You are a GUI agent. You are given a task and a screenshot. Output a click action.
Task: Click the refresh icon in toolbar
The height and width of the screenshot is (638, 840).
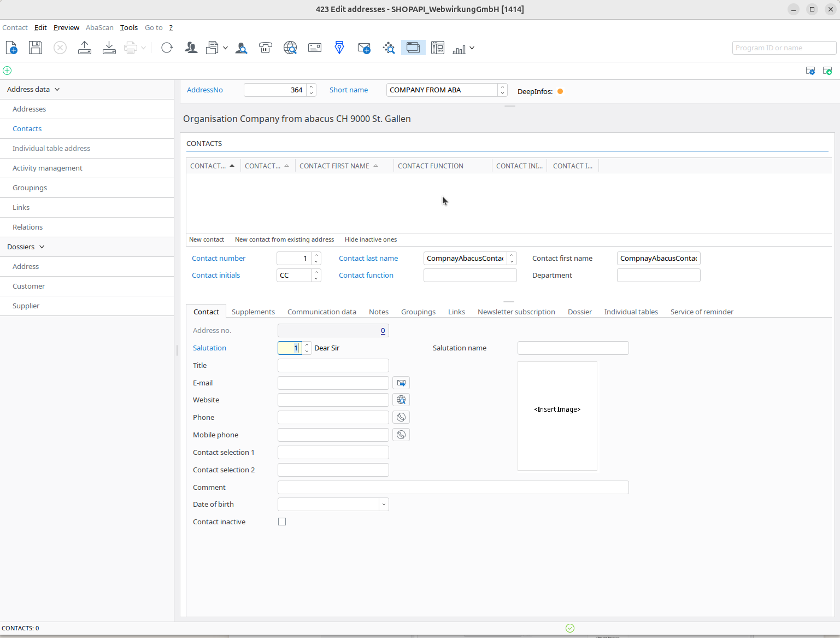[167, 48]
